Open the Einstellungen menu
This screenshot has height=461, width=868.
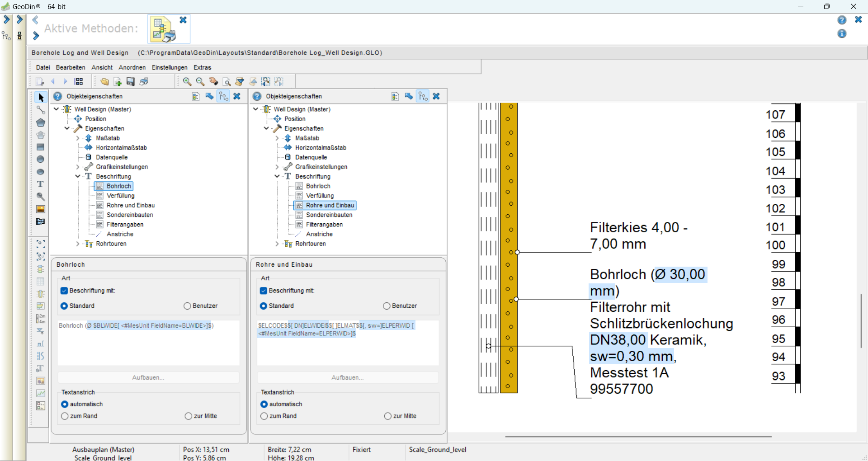click(170, 67)
